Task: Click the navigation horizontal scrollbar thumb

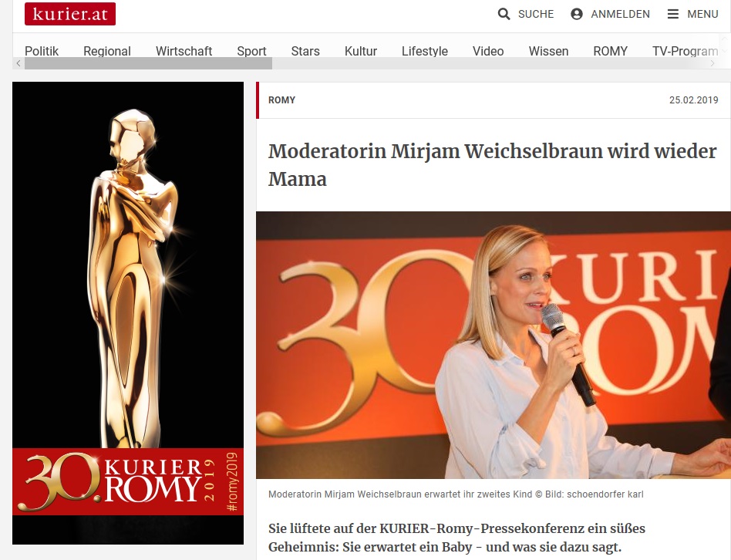Action: [148, 63]
